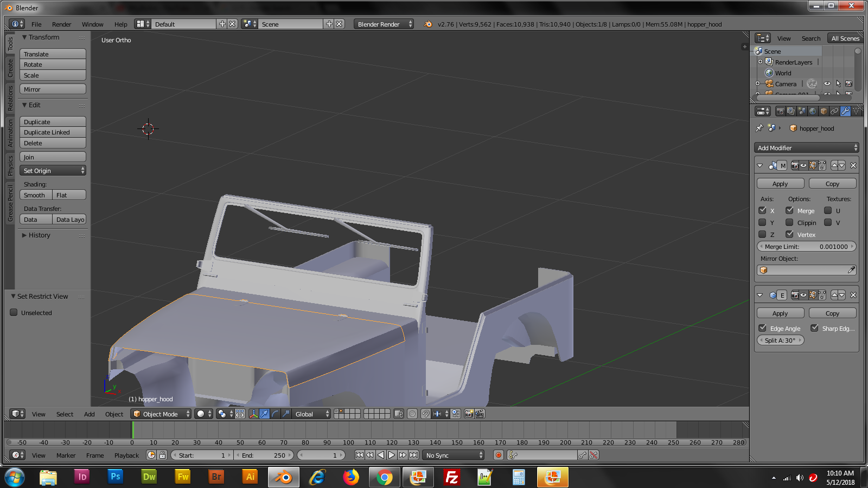Toggle the 3D manipulator translate arrow icon
This screenshot has height=488, width=868.
[264, 414]
